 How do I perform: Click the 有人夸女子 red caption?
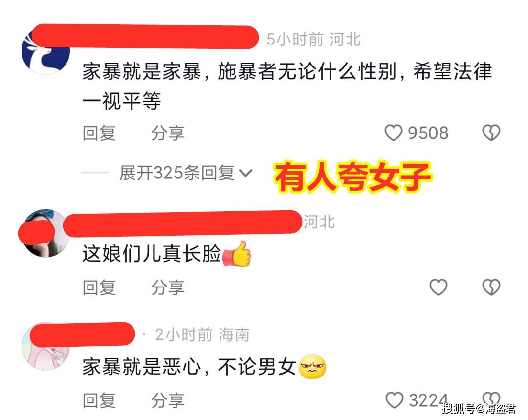pos(353,177)
